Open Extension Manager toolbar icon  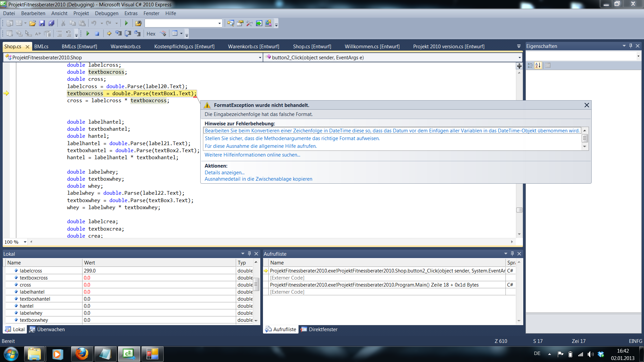[x=268, y=23]
